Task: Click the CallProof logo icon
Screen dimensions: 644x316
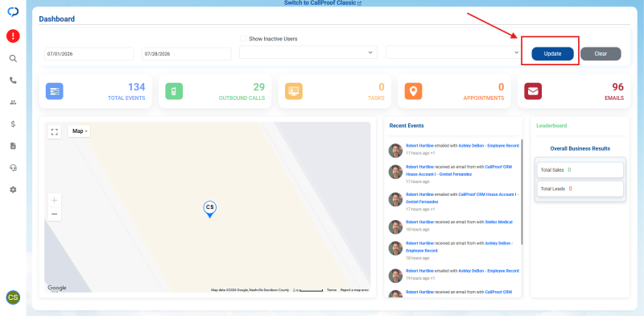Action: point(13,12)
